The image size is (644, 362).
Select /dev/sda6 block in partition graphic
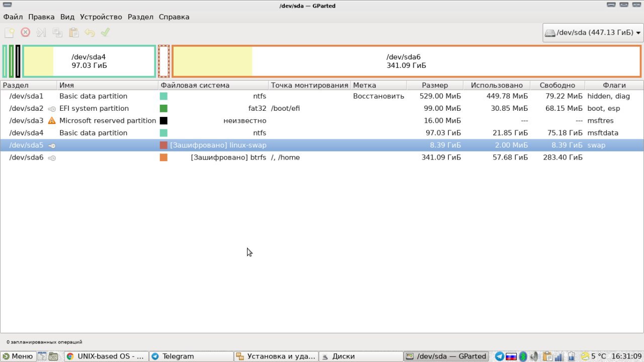point(407,61)
